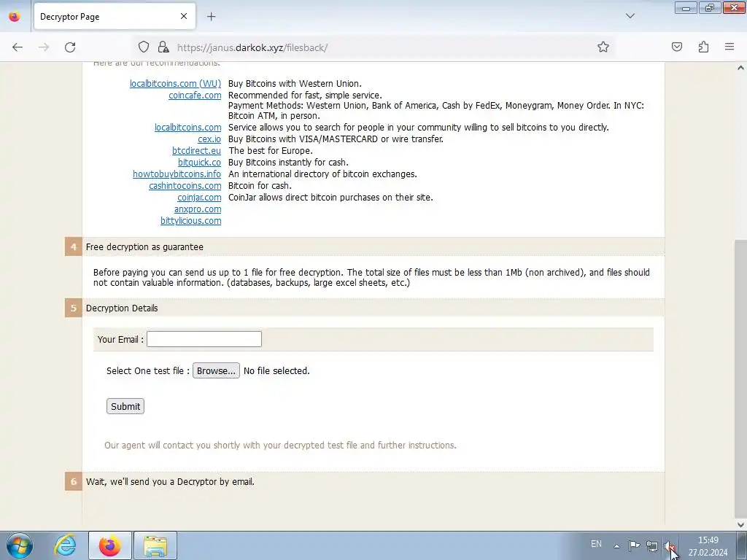Follow the localbitcoins.com link without WU

187,128
